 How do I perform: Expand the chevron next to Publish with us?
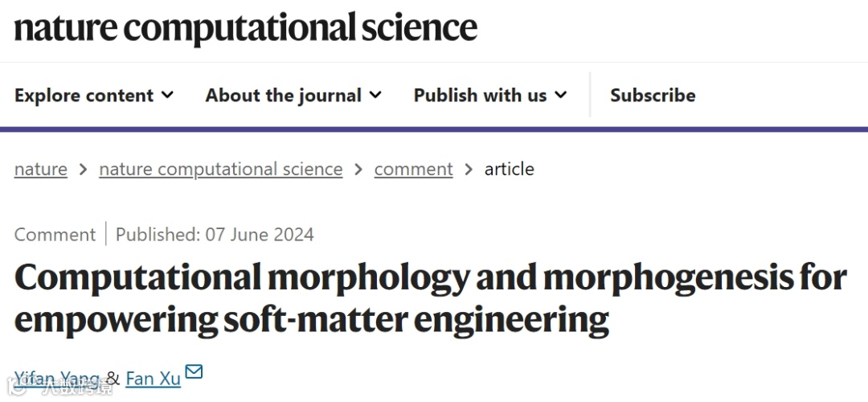pos(561,95)
